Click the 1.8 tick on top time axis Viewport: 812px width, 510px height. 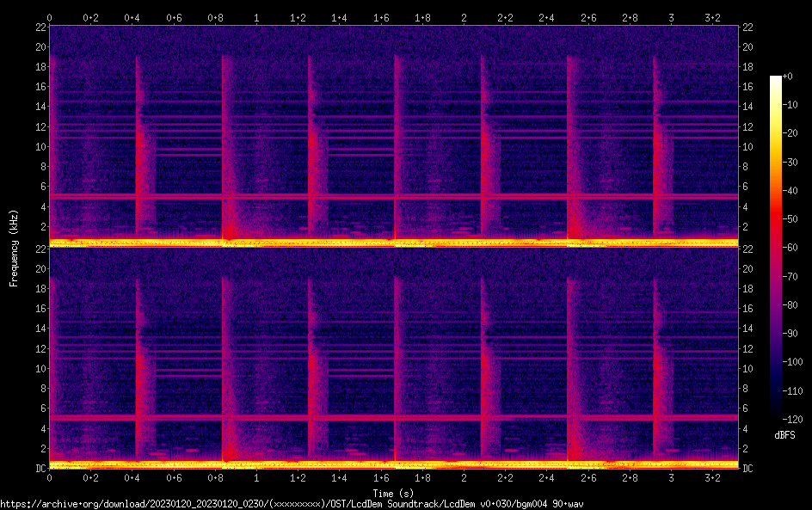[422, 17]
